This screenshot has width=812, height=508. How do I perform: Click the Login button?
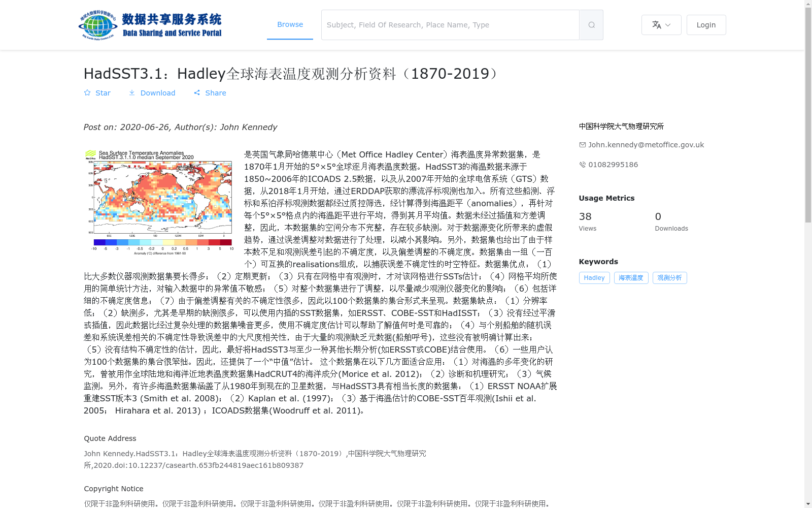pos(706,25)
